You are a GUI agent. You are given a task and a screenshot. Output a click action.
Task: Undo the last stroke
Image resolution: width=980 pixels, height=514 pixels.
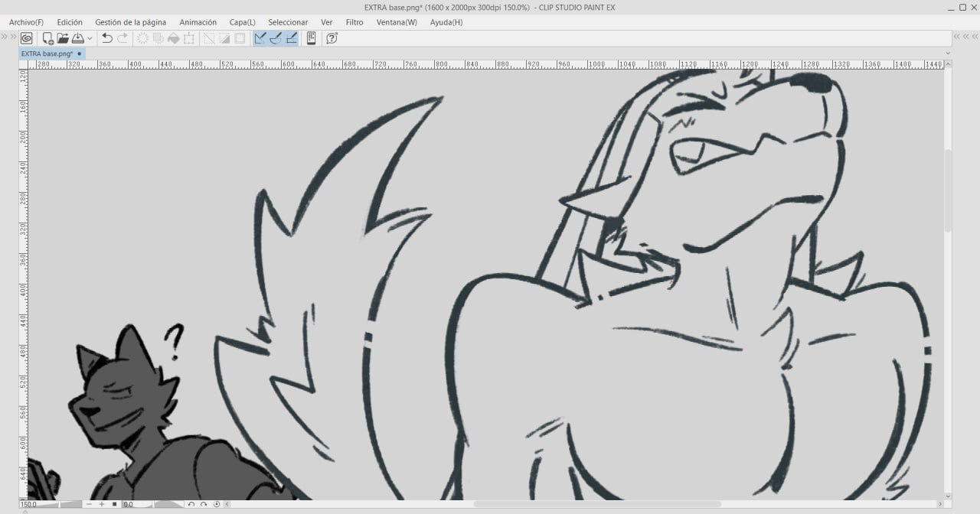(107, 38)
